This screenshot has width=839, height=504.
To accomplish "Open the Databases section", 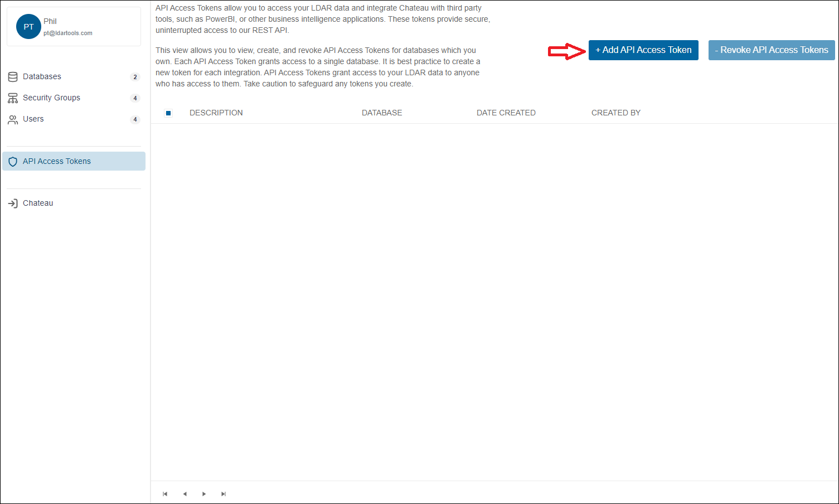I will coord(42,77).
